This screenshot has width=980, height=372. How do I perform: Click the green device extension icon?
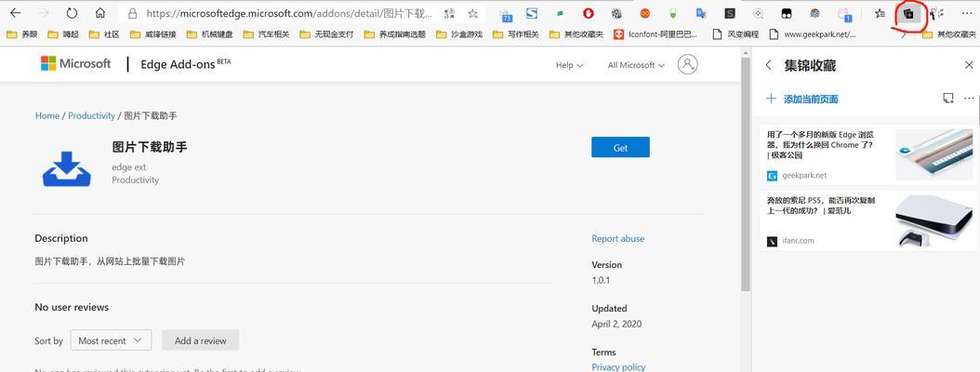(x=673, y=13)
